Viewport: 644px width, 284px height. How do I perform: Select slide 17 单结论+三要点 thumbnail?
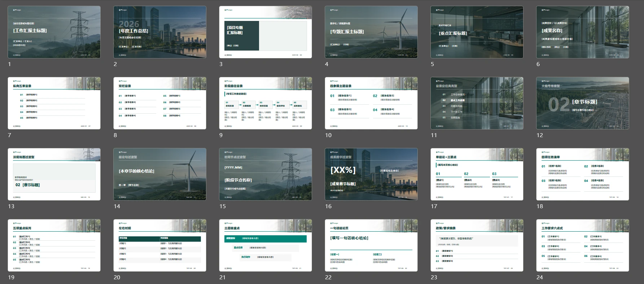tap(477, 174)
